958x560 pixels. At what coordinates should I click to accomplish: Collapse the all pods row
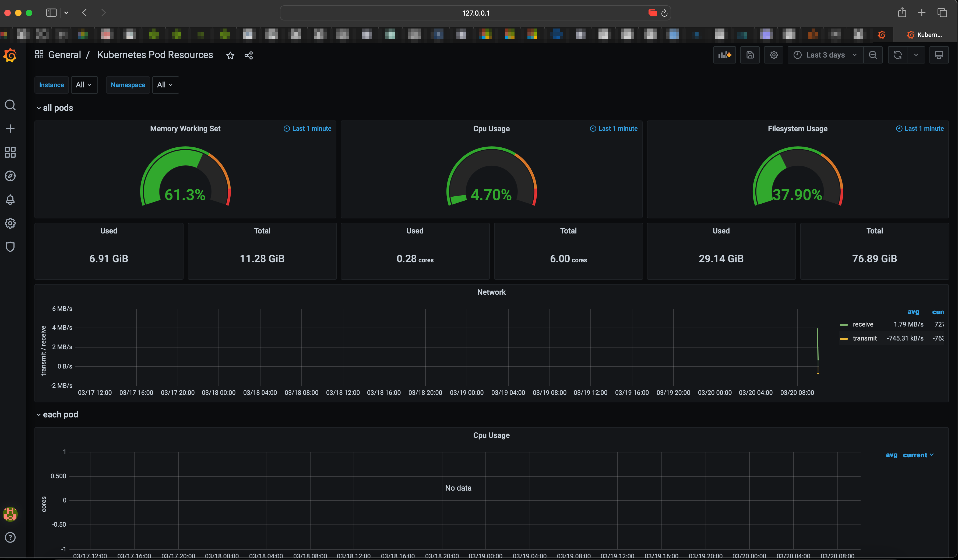coord(57,108)
